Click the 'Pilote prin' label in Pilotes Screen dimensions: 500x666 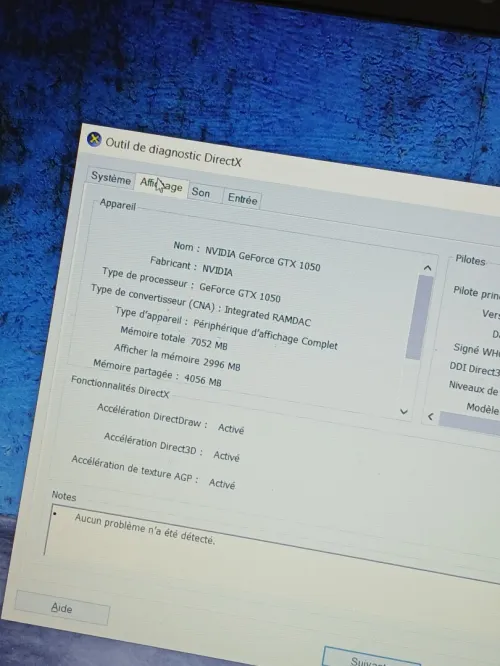point(477,292)
